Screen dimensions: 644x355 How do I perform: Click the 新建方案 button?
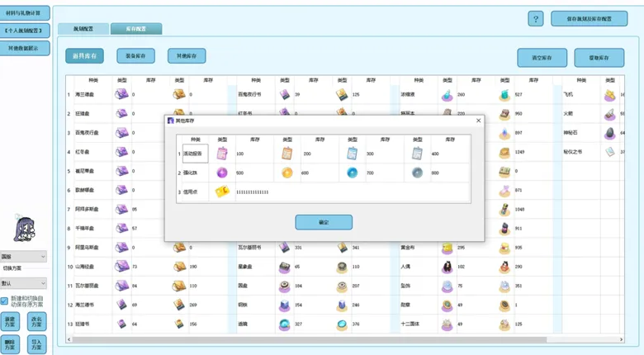(x=10, y=321)
